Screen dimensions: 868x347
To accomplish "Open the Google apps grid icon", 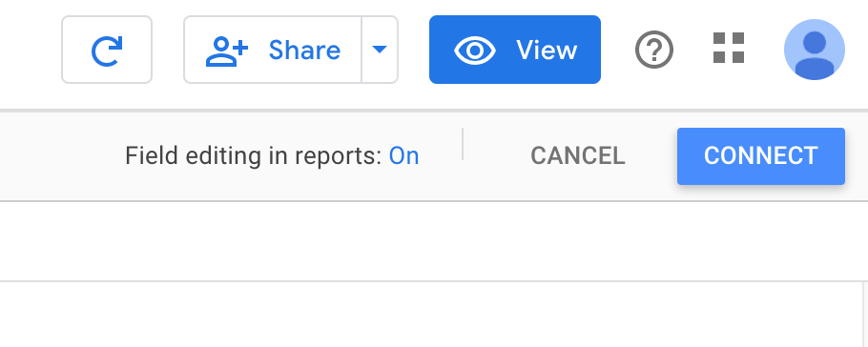I will click(729, 49).
